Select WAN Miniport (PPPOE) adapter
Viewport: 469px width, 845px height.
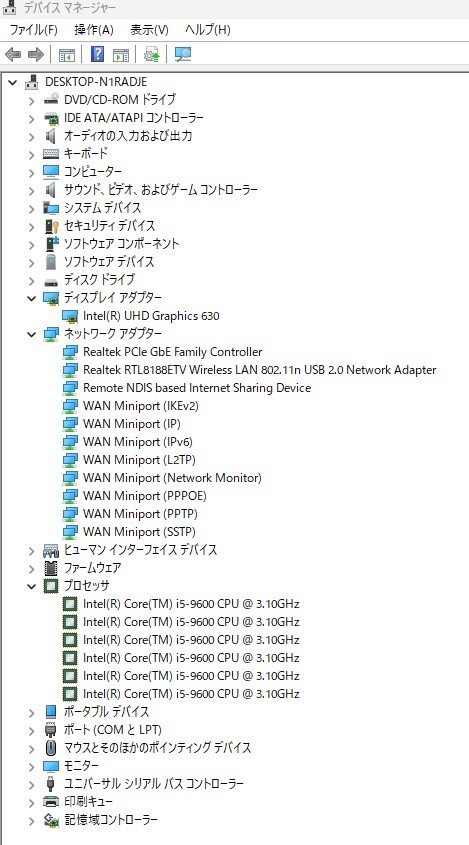point(144,496)
